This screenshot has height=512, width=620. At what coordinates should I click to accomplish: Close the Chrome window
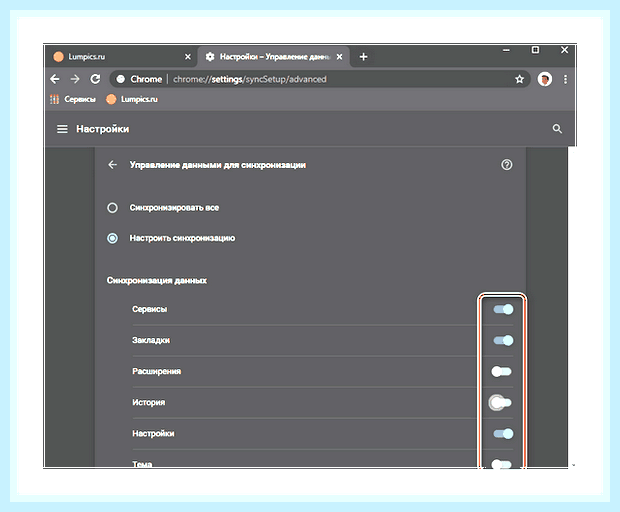[564, 50]
